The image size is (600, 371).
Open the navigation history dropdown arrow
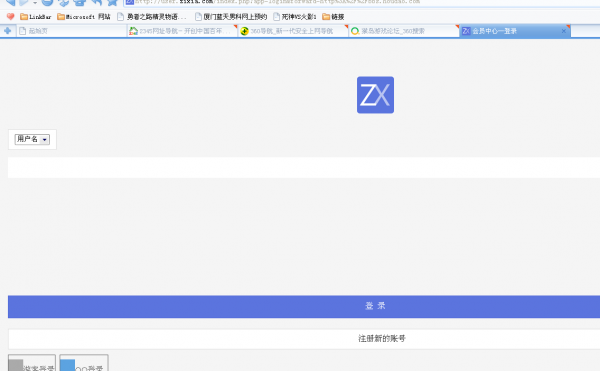pyautogui.click(x=35, y=3)
